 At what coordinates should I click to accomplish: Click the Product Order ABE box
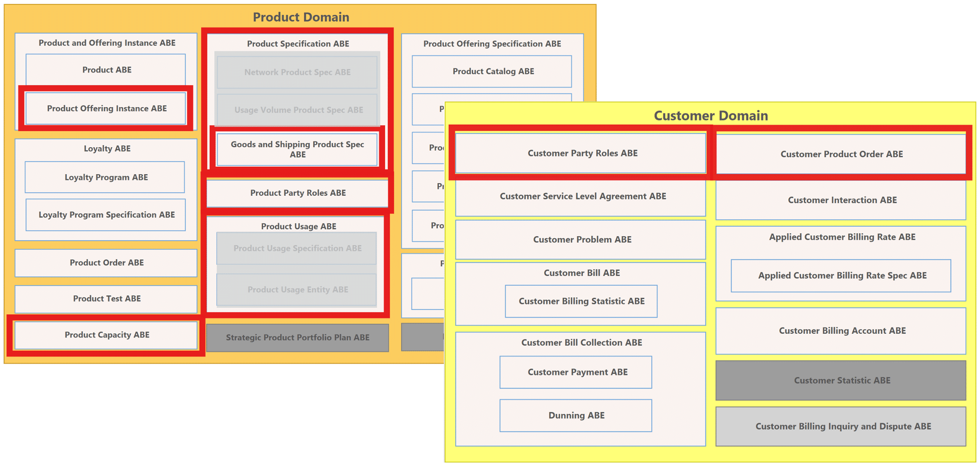click(x=106, y=263)
